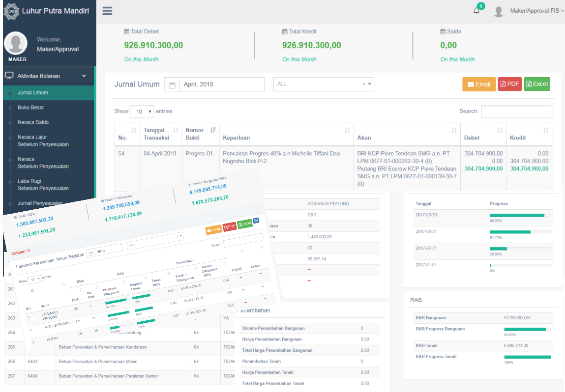Click the user avatar in top bar

pos(498,11)
